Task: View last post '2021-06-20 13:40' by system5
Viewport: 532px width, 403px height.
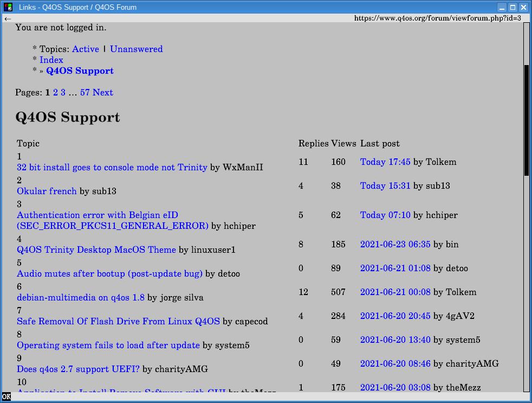Action: 395,340
